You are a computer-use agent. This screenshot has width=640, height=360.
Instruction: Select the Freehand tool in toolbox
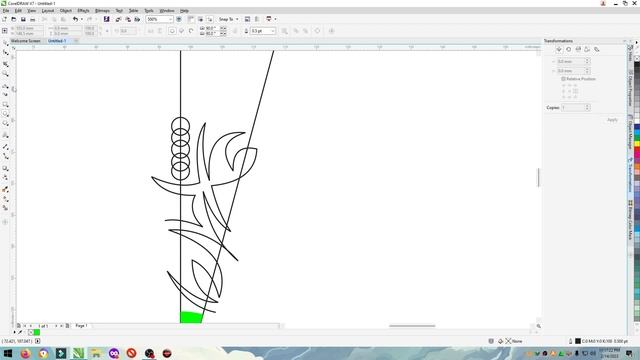5,86
